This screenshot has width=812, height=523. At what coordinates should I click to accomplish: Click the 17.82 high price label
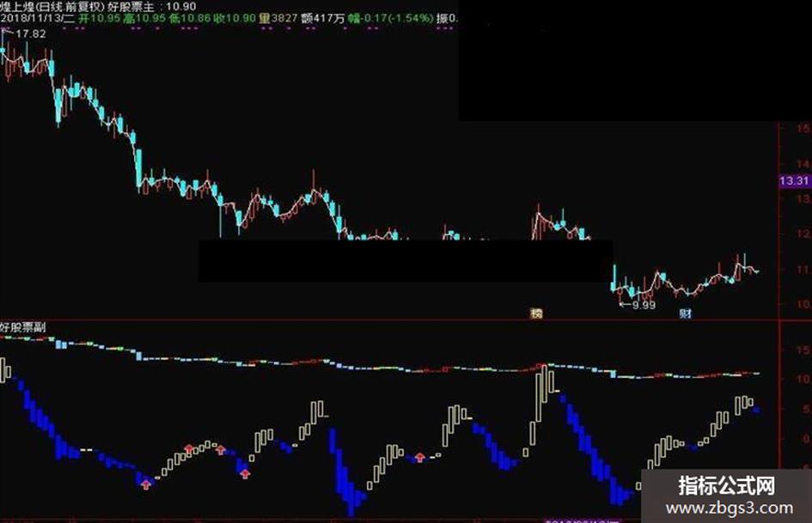click(x=31, y=34)
